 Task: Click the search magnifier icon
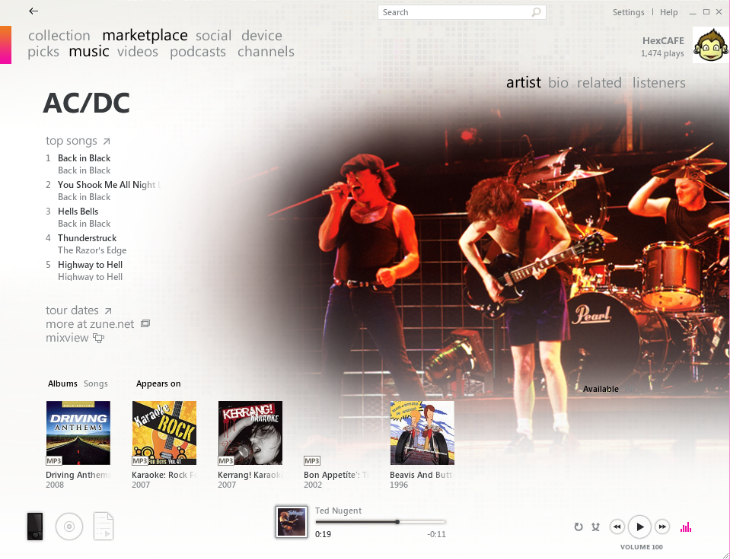[x=537, y=12]
